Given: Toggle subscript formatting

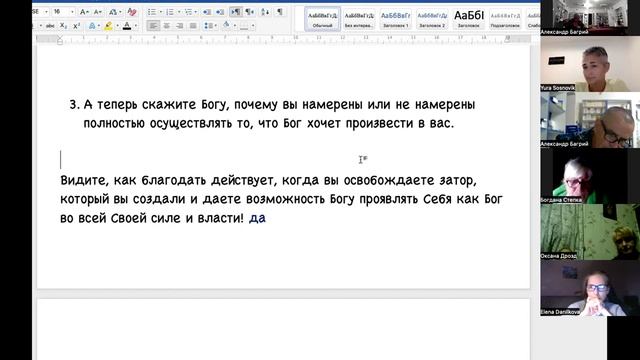Looking at the screenshot, I should tap(63, 26).
